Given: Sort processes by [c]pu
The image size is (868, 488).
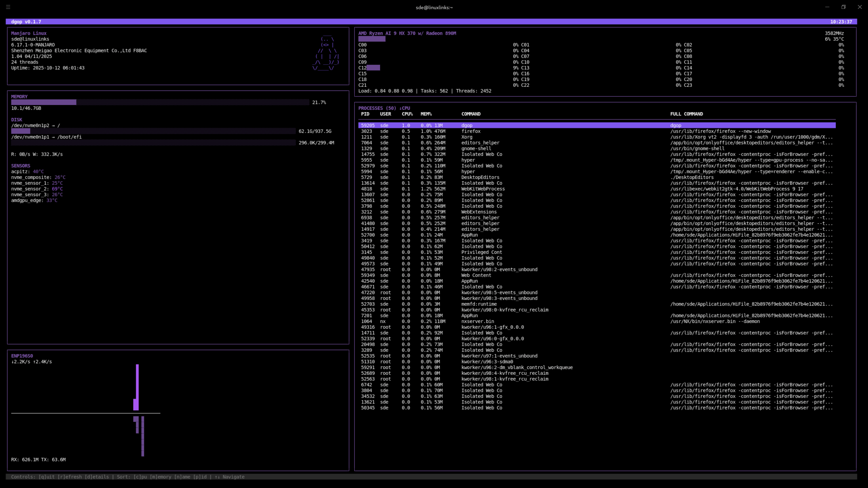Looking at the screenshot, I should coord(140,477).
